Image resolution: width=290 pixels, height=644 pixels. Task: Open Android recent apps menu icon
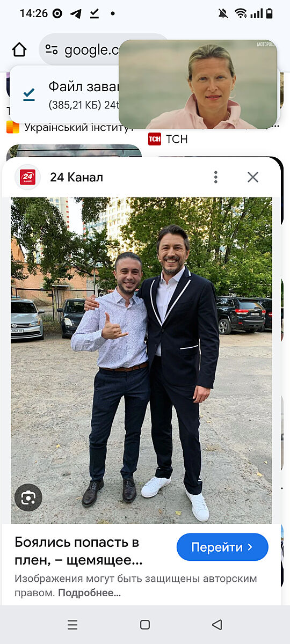73,625
